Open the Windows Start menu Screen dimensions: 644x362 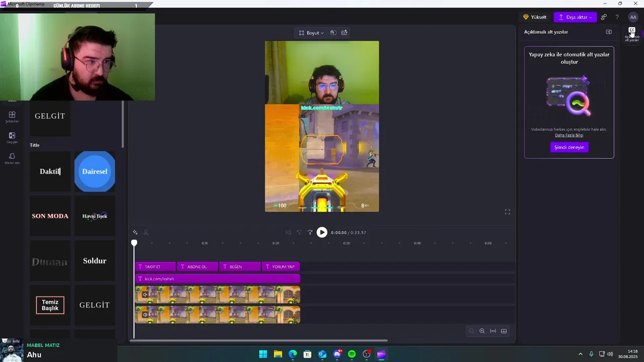pos(263,354)
